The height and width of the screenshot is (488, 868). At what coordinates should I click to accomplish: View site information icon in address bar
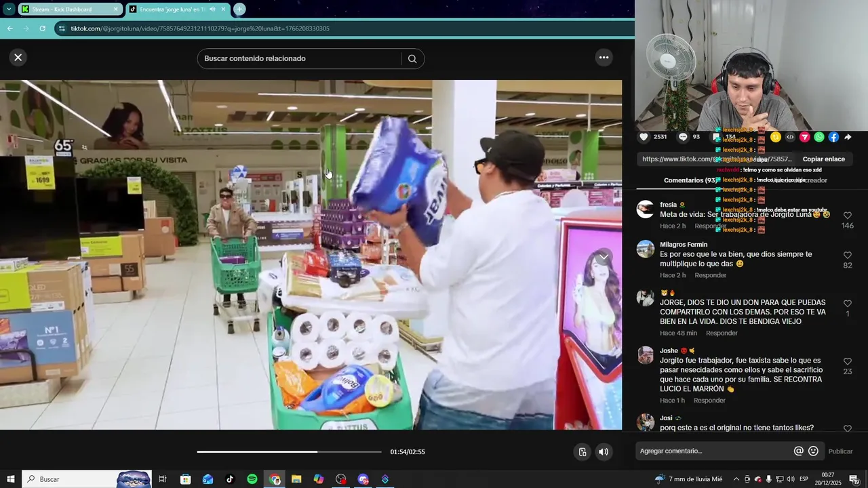[62, 28]
